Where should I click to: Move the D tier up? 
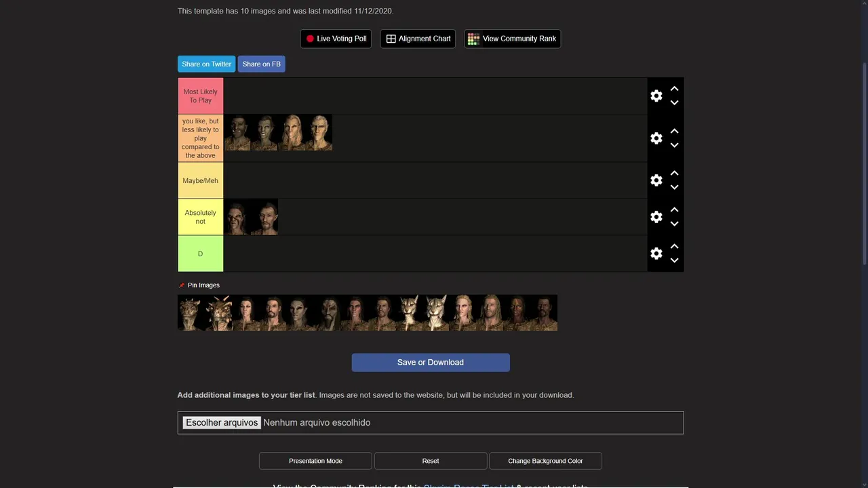674,246
